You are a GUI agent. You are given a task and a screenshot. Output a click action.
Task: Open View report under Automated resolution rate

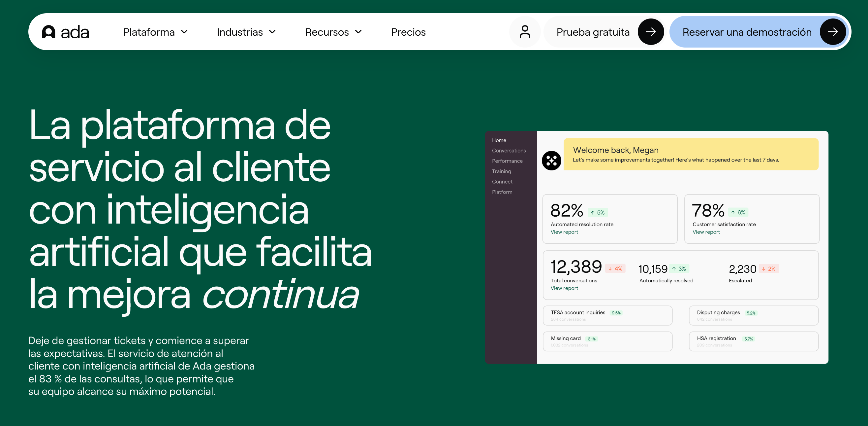point(564,232)
